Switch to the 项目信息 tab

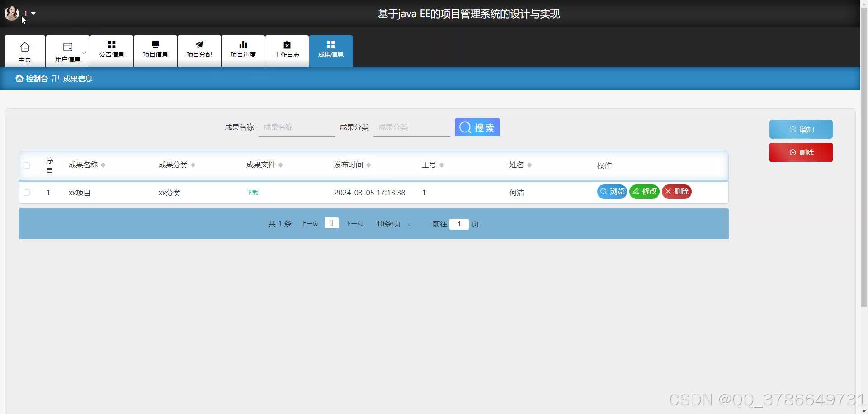point(155,51)
